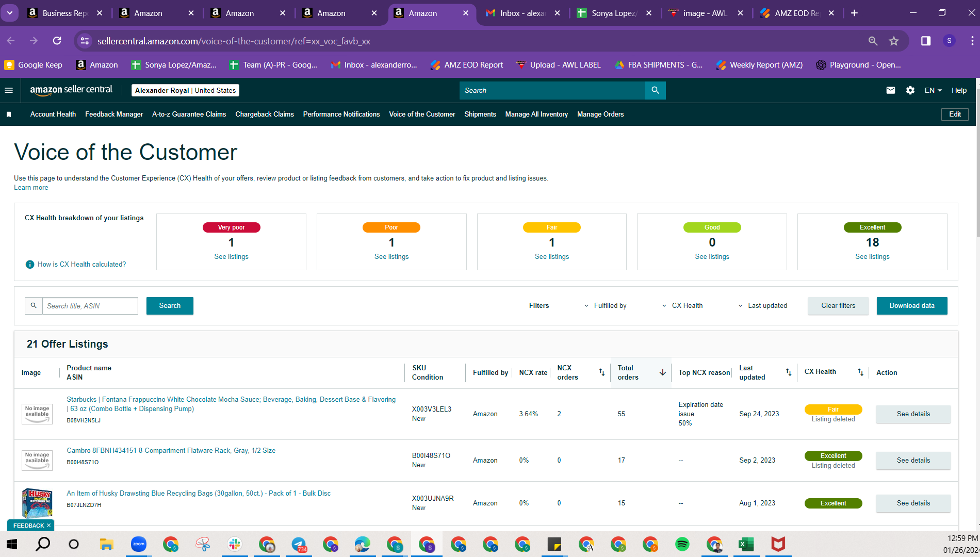Screen dimensions: 980x557
Task: Click the magnifier button in header search
Action: (655, 90)
